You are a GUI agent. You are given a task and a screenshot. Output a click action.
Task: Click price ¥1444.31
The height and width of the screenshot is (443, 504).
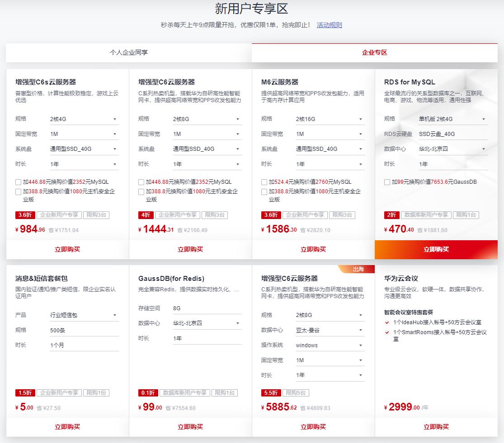click(156, 229)
